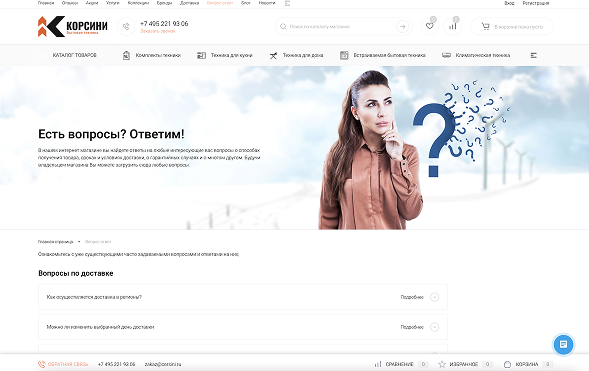Click header phone number +7 495 221 93 06
The height and width of the screenshot is (371, 589).
pos(164,23)
